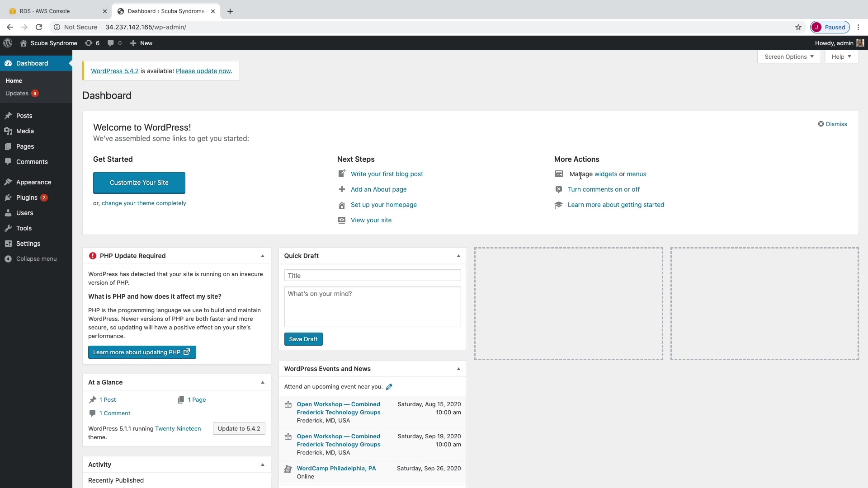The width and height of the screenshot is (868, 488).
Task: Open the Appearance menu in sidebar
Action: pyautogui.click(x=33, y=182)
